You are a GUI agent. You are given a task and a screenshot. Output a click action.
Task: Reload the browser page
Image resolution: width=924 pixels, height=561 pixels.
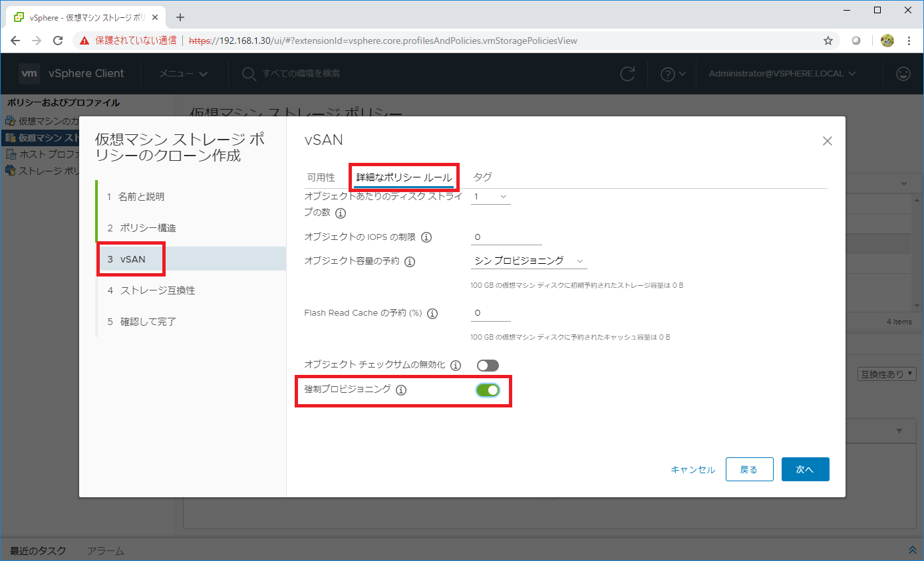59,41
